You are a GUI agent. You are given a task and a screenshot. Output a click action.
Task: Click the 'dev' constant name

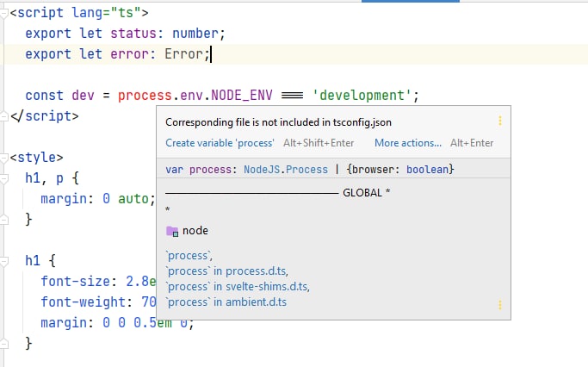click(83, 96)
